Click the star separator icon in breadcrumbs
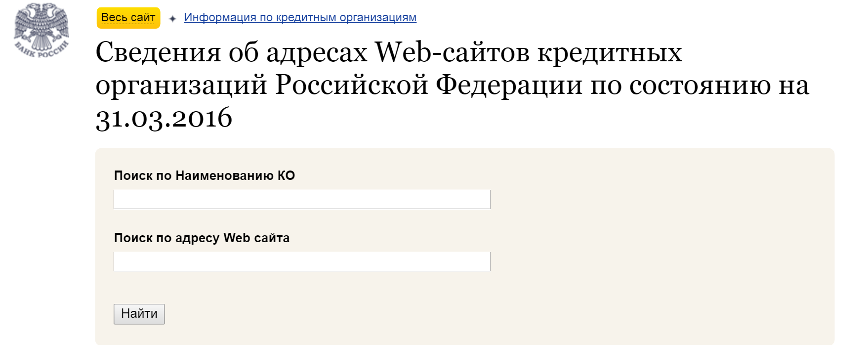The height and width of the screenshot is (345, 868). click(172, 18)
